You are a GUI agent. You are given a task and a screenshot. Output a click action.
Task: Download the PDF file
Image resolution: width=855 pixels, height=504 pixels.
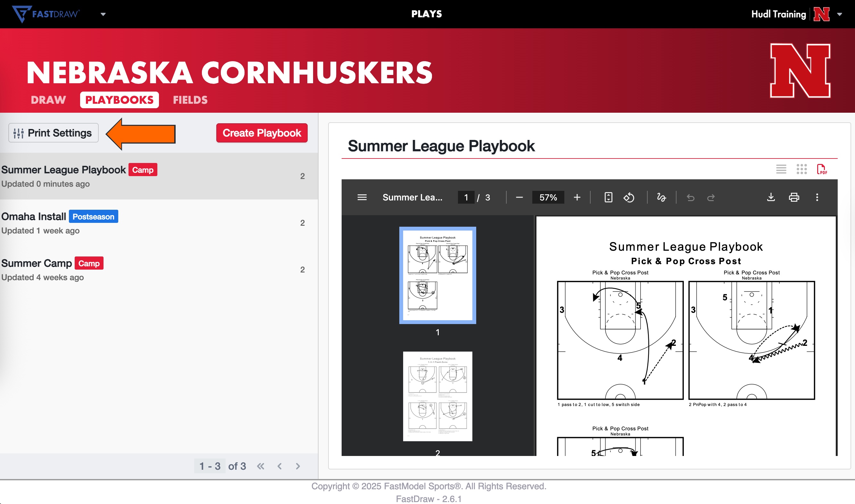pos(771,197)
